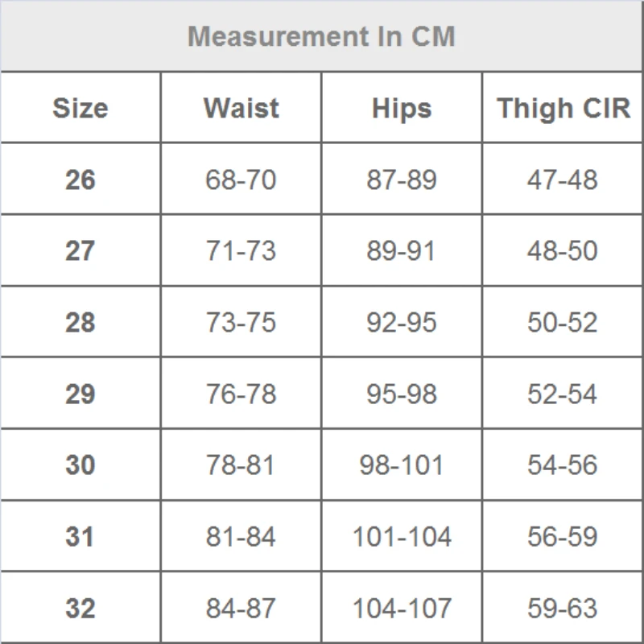Select the Waist column header
Viewport: 644px width, 644px height.
241,108
